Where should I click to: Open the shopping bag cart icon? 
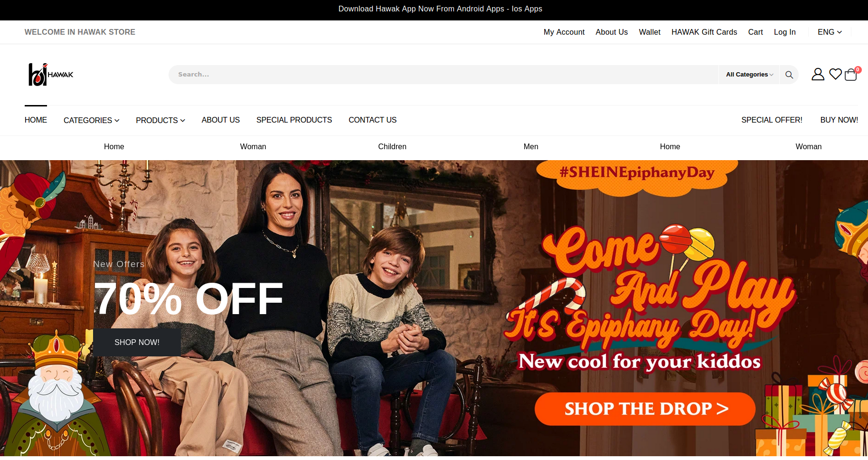pyautogui.click(x=851, y=74)
